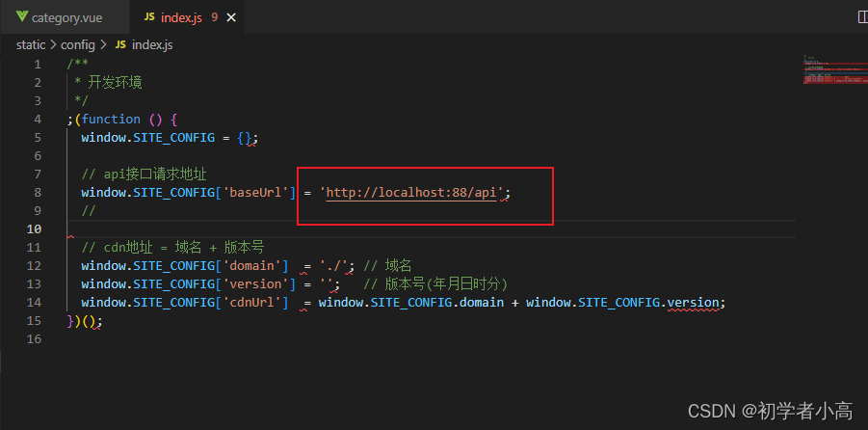Open the index.js breadcrumb item
868x430 pixels.
152,45
